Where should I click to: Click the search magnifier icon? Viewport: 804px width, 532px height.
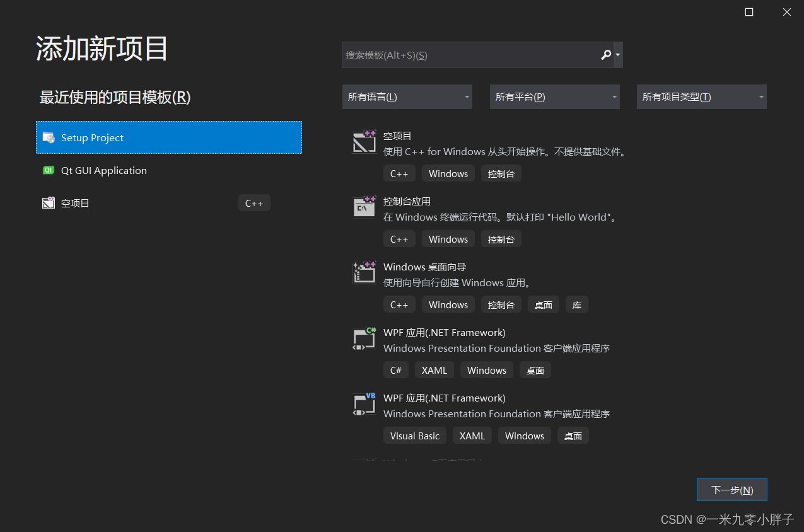pos(606,55)
